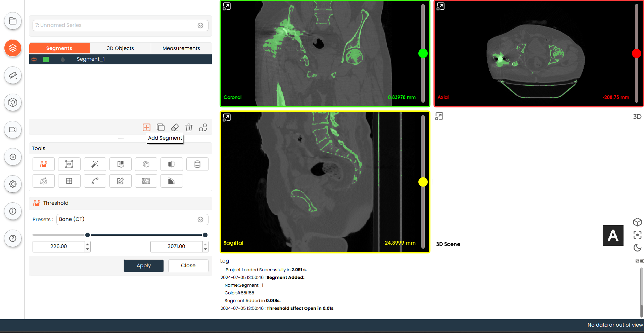Select the eraser icon below segment list
Image resolution: width=644 pixels, height=333 pixels.
coord(175,128)
